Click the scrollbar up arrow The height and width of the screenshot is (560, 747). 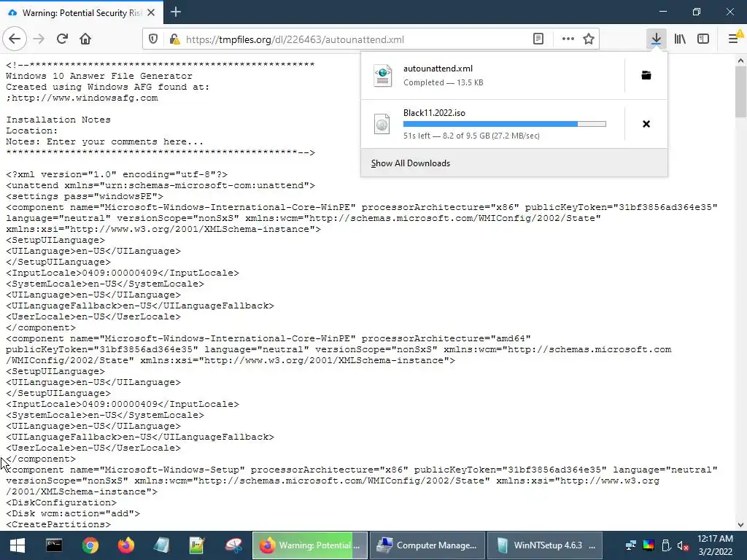(x=740, y=61)
